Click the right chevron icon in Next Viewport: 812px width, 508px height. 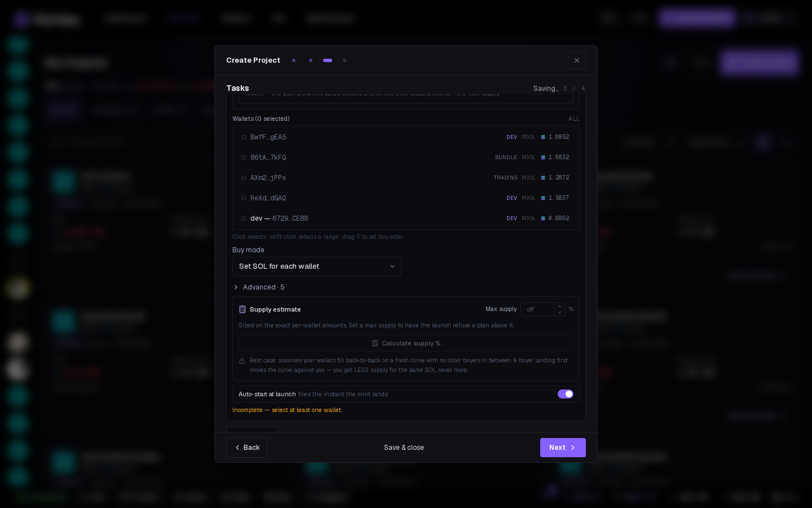click(x=573, y=448)
